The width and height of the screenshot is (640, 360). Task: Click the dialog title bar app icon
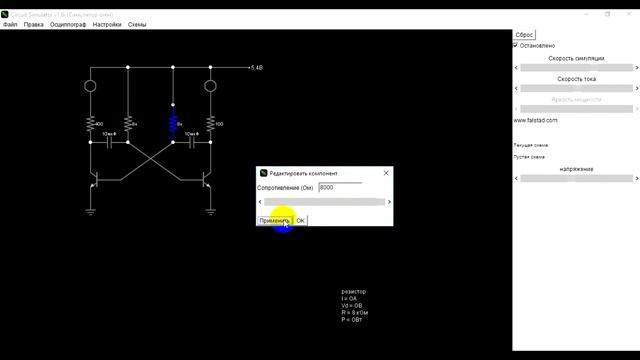(264, 173)
